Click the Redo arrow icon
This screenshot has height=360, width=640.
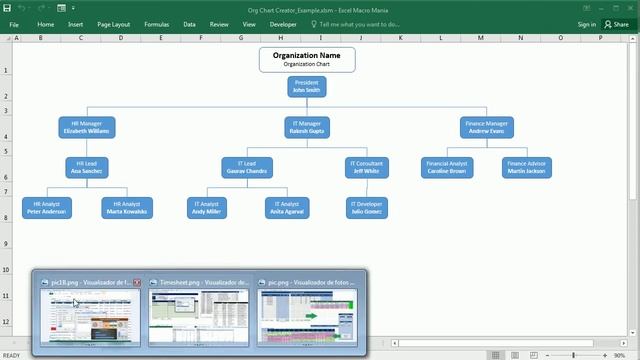coord(41,8)
